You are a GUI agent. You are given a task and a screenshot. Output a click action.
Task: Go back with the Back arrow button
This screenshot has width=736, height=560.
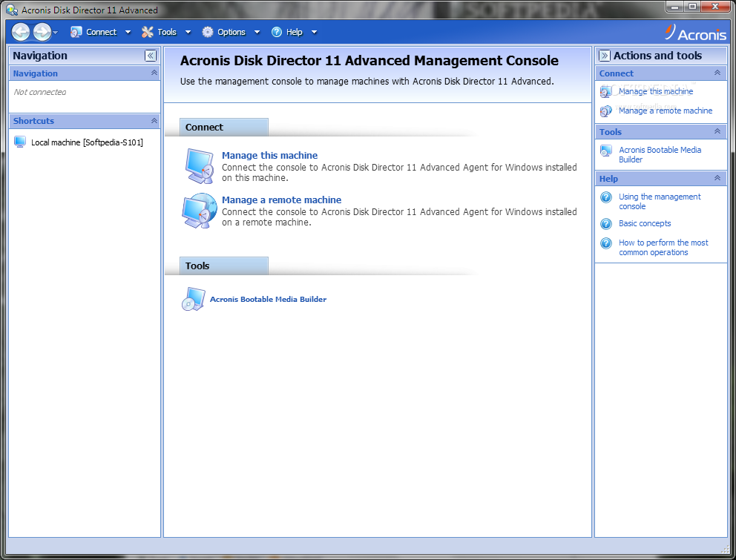21,32
